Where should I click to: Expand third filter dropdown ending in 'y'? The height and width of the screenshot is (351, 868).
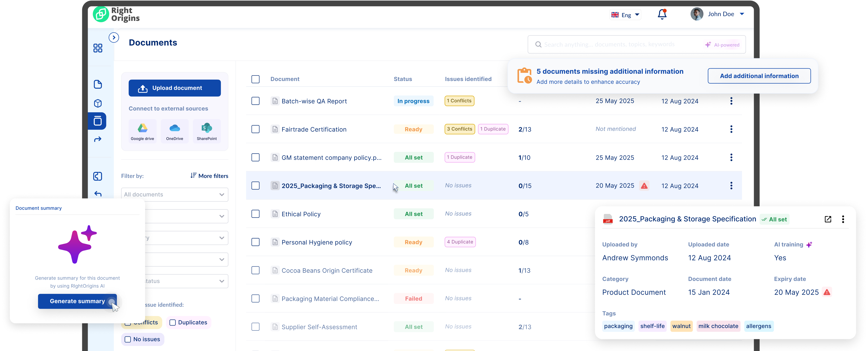tap(186, 238)
